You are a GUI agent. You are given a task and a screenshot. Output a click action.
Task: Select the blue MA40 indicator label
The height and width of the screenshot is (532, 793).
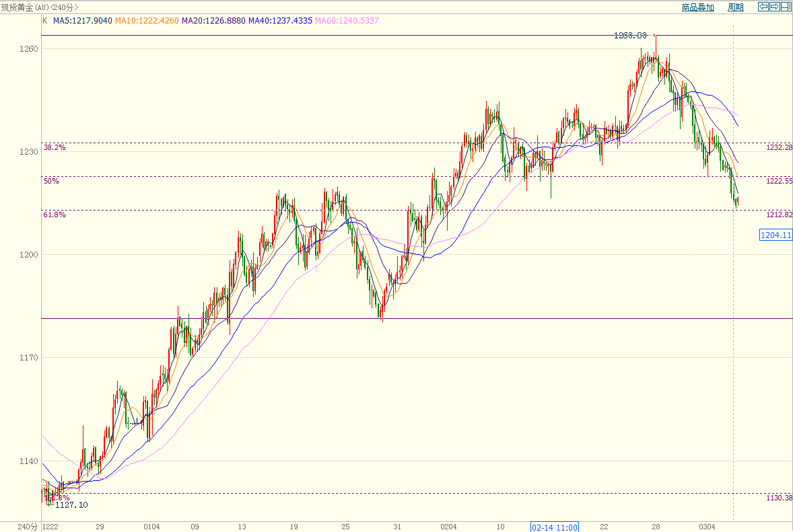[280, 21]
